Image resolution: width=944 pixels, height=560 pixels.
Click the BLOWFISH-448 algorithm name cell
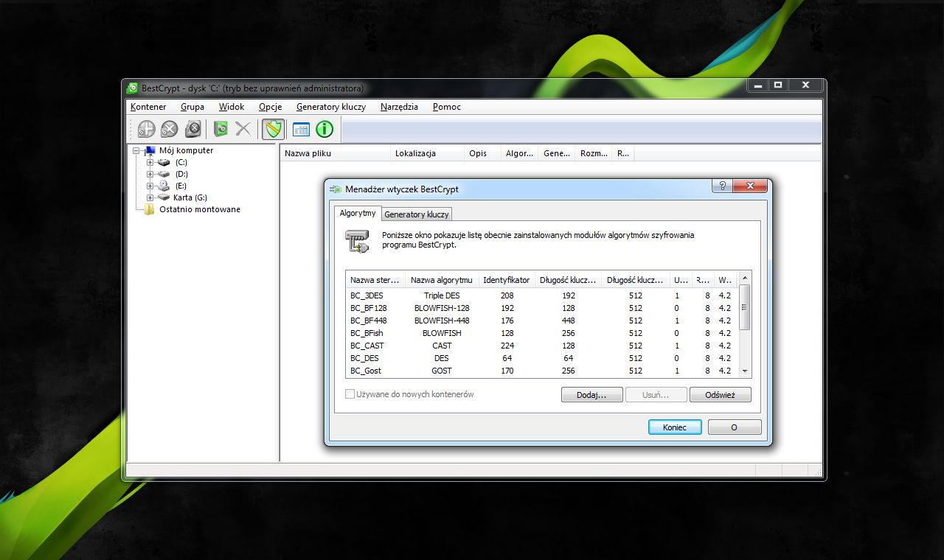(x=442, y=321)
